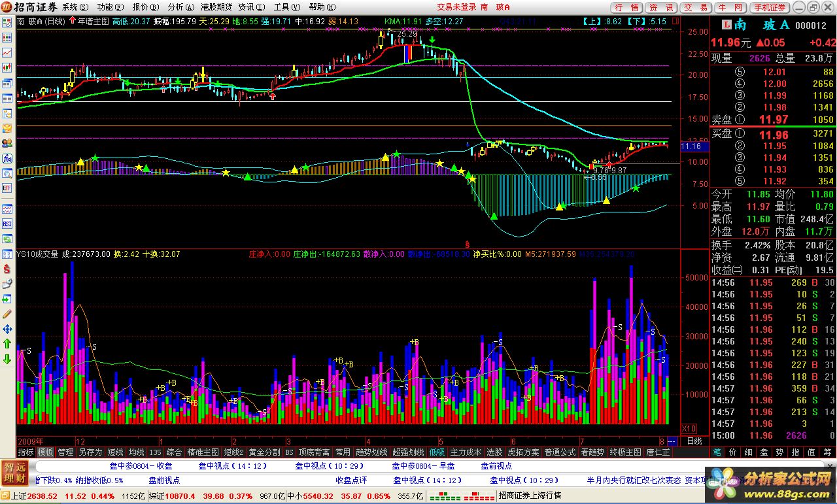This screenshot has height=504, width=837.
Task: Open the 盘中参0804－早盘 news link
Action: 423,466
